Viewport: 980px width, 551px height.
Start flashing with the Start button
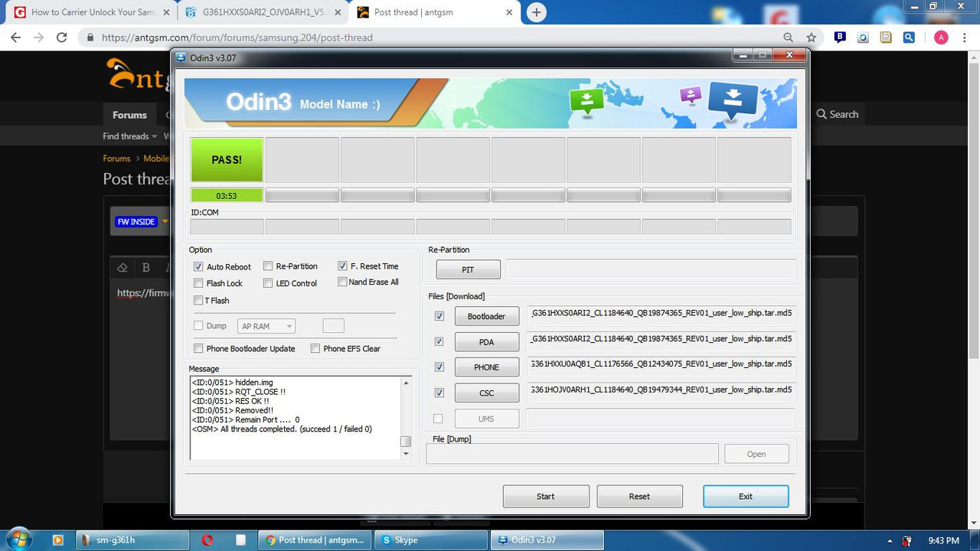pyautogui.click(x=546, y=496)
